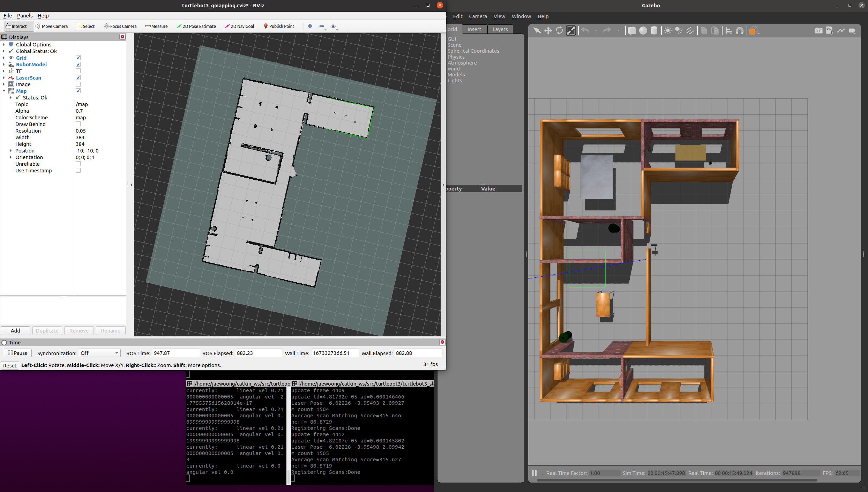868x492 pixels.
Task: Disable the LaserScan display checkbox
Action: 78,78
